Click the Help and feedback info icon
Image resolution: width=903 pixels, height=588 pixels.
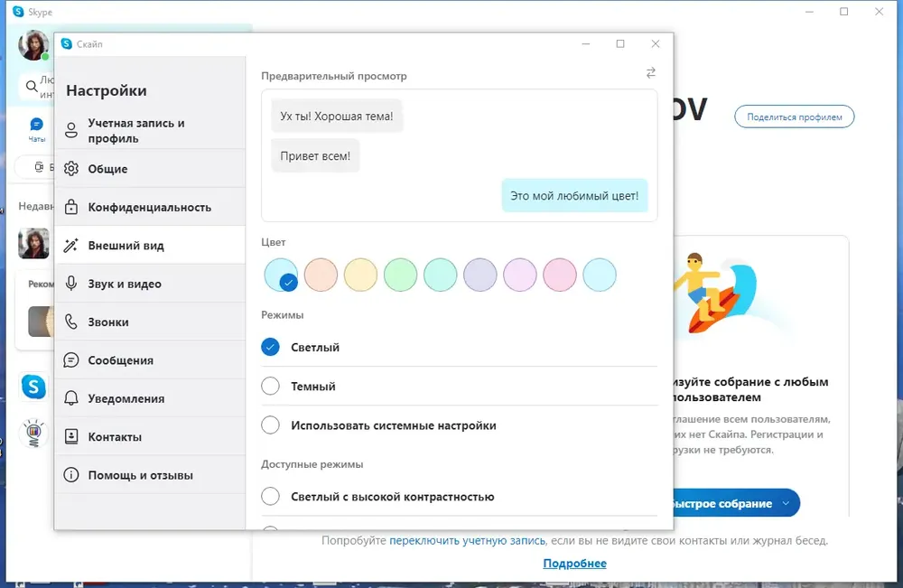pos(70,475)
